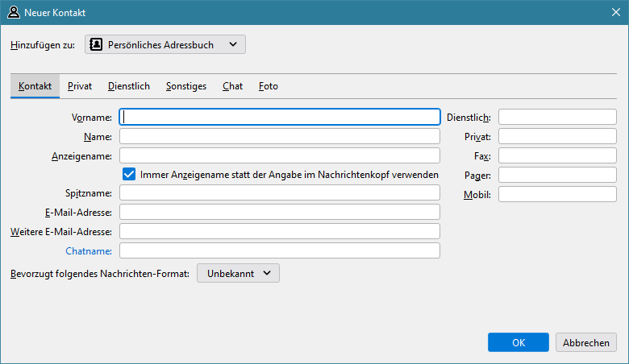Select the Anzeigename input field

[x=279, y=156]
